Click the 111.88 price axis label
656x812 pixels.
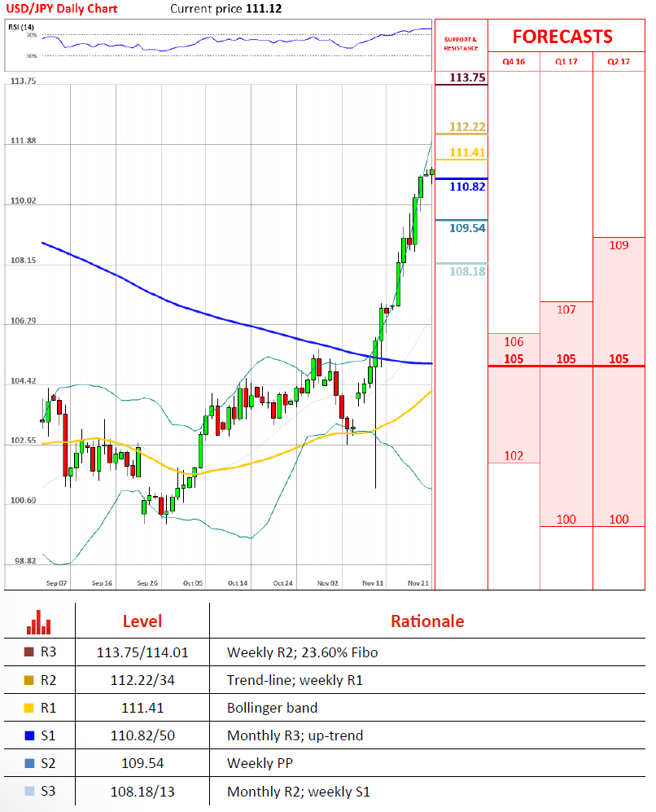tap(24, 141)
